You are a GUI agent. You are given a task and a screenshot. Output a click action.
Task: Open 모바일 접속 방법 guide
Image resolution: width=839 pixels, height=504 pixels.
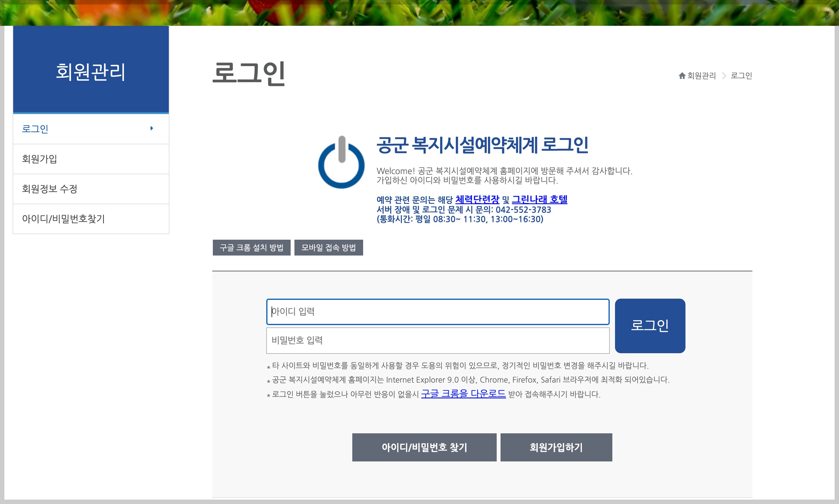(x=328, y=248)
